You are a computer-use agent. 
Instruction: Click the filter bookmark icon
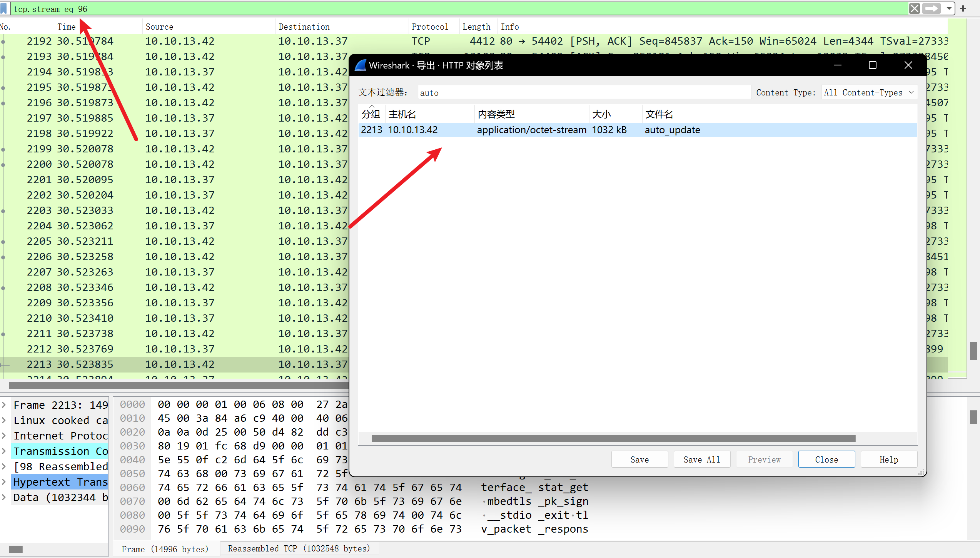[x=4, y=8]
